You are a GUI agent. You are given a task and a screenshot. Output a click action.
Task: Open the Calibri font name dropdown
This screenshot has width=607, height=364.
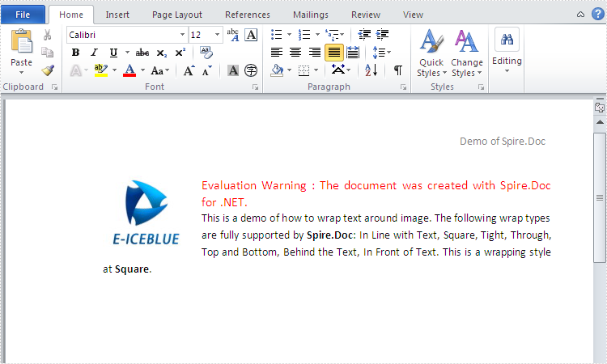coord(182,35)
